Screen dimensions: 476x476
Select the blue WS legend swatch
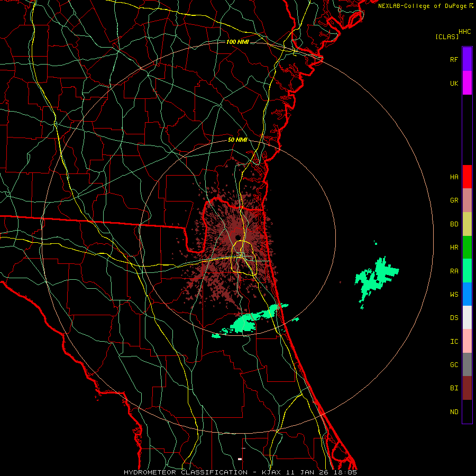click(467, 294)
